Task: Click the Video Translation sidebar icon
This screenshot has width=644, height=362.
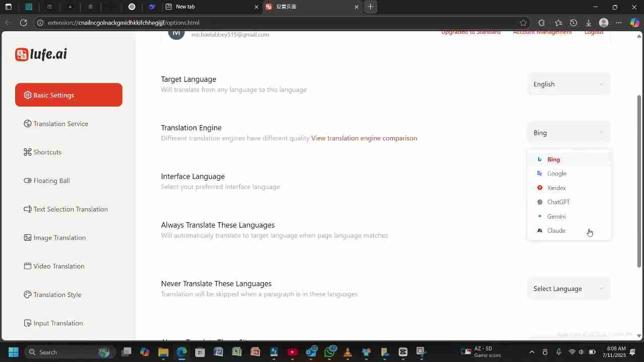Action: point(28,266)
